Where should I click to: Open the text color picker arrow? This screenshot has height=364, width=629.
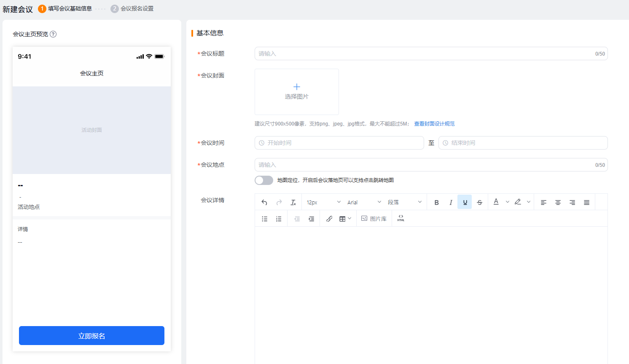pos(508,202)
